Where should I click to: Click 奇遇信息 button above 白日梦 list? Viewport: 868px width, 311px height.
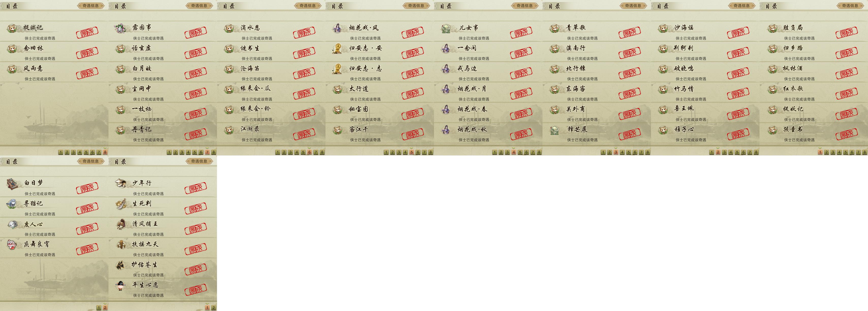coord(91,161)
